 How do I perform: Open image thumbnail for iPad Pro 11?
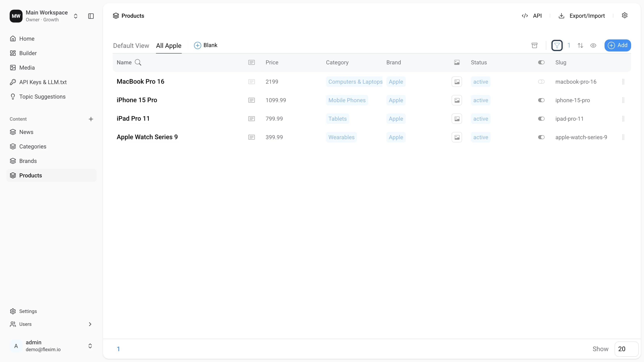[x=457, y=119]
